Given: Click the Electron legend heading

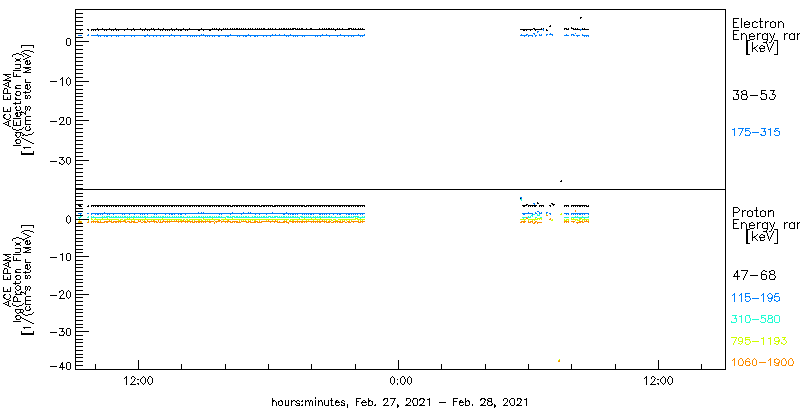Looking at the screenshot, I should pos(758,24).
